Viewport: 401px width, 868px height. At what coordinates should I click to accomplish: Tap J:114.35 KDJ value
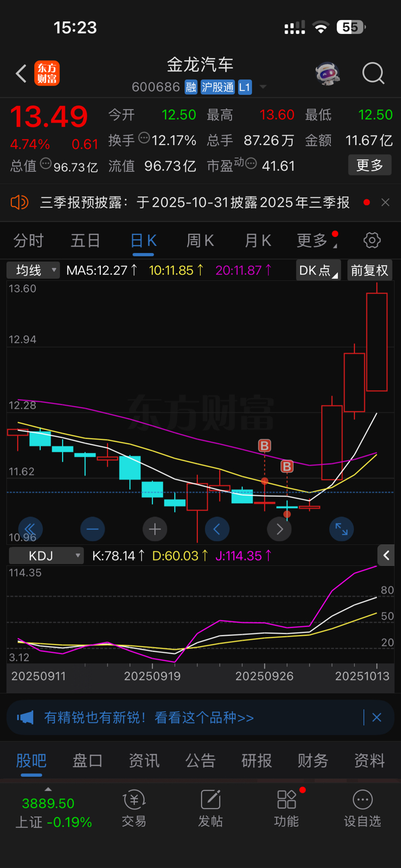(x=244, y=555)
